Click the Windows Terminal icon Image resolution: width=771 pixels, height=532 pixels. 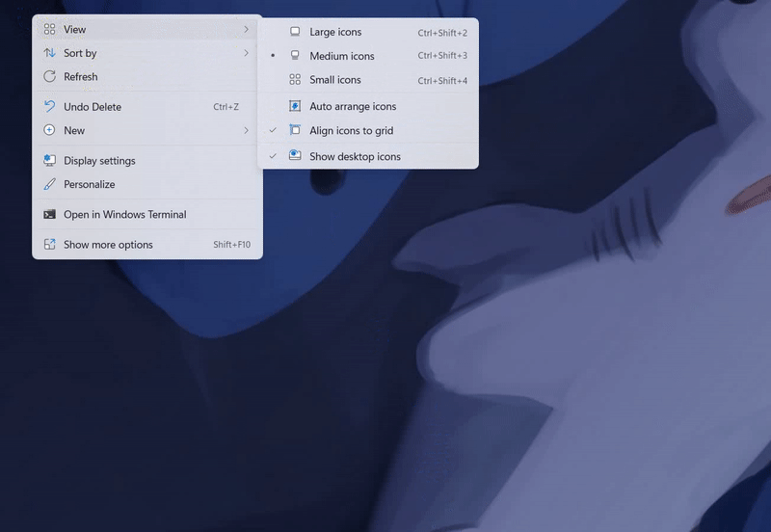pyautogui.click(x=50, y=214)
